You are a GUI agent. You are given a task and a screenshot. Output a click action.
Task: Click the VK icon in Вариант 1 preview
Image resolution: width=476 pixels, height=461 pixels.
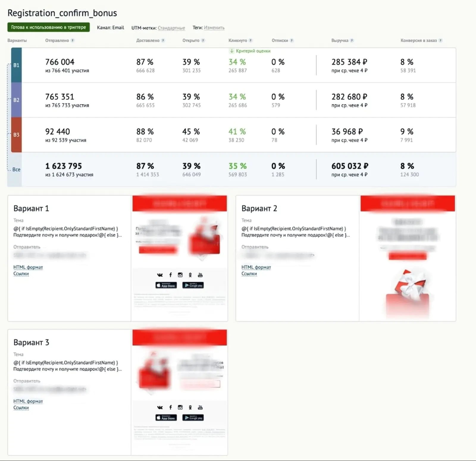160,275
